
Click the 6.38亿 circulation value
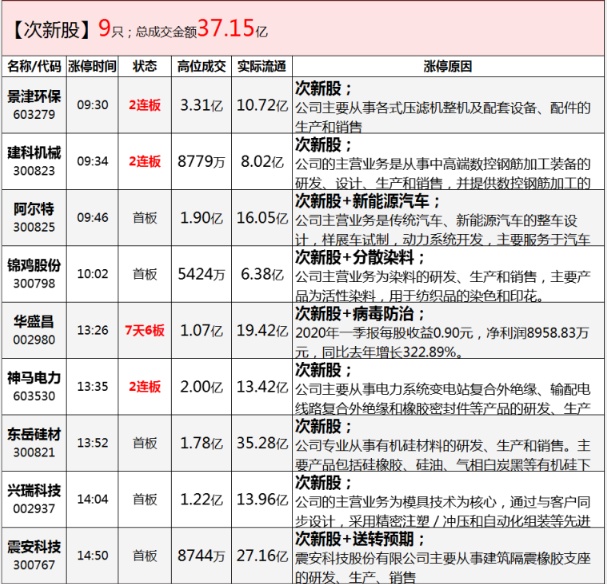(x=262, y=274)
